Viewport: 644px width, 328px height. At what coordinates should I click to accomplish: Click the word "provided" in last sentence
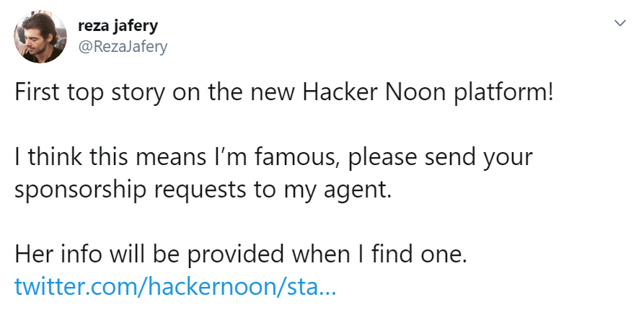coord(236,255)
